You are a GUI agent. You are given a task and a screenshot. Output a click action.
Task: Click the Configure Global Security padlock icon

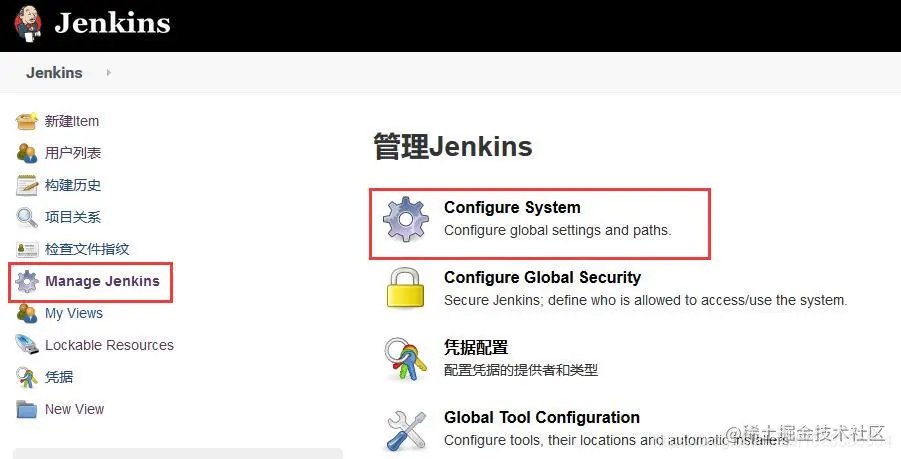click(406, 287)
